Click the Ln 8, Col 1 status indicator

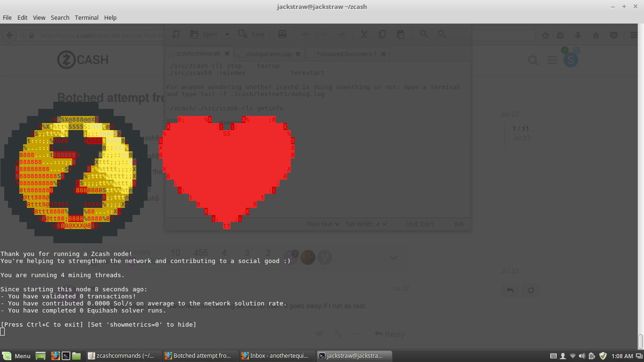[420, 224]
